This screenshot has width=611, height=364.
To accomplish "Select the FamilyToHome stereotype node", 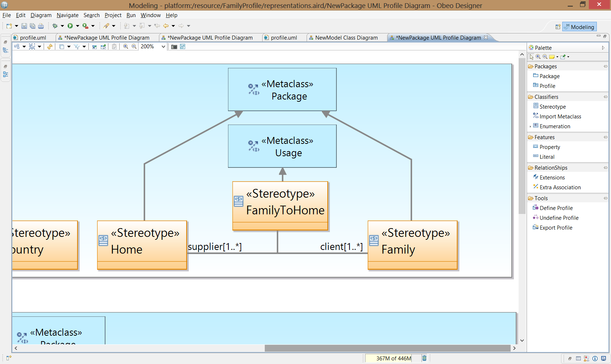I will click(280, 206).
